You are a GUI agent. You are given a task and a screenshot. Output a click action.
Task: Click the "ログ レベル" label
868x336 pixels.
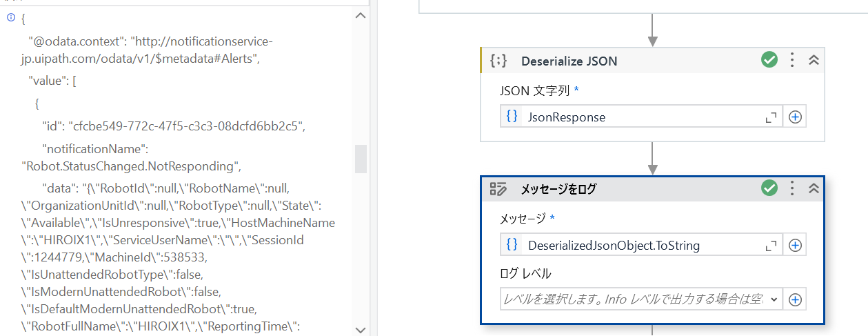click(525, 273)
